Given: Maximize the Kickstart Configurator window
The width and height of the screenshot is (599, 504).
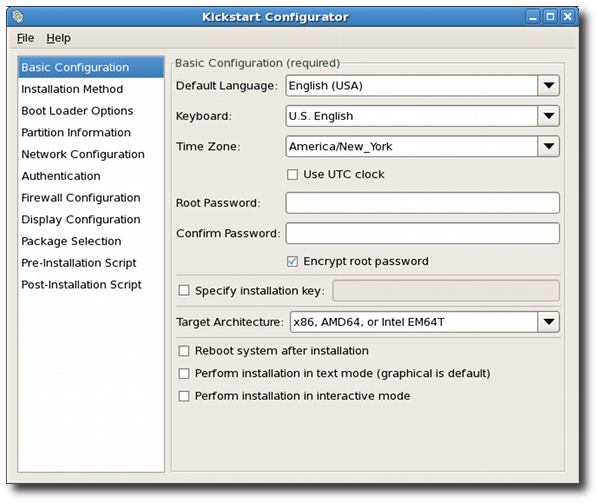Looking at the screenshot, I should pyautogui.click(x=550, y=17).
